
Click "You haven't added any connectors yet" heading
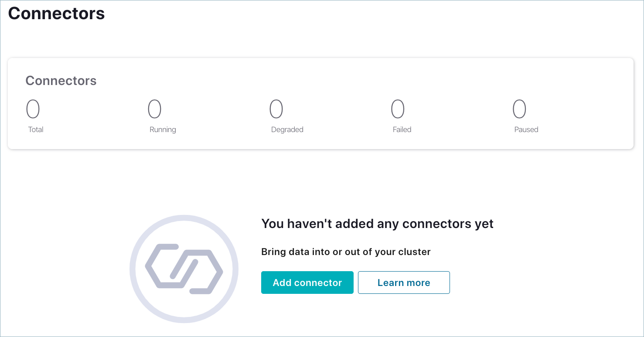tap(377, 224)
